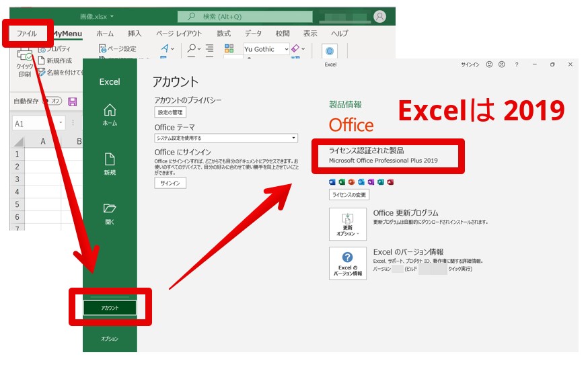The width and height of the screenshot is (588, 369).
Task: Open the 校閲 ribbon tab
Action: pyautogui.click(x=283, y=34)
